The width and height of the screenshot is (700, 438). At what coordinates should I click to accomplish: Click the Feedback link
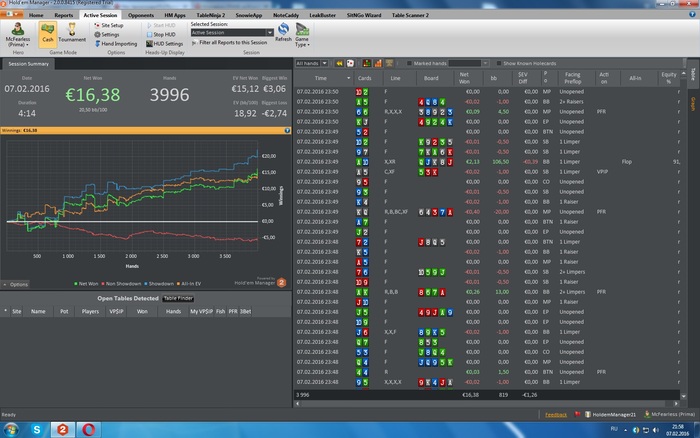(555, 413)
